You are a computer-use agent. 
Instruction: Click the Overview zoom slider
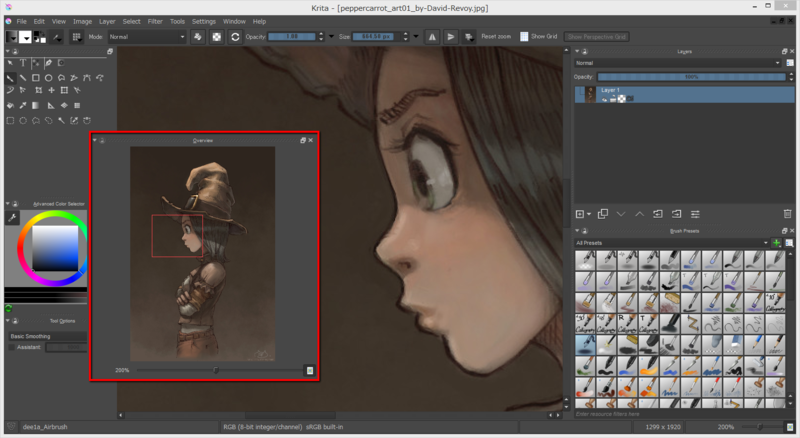pos(218,370)
